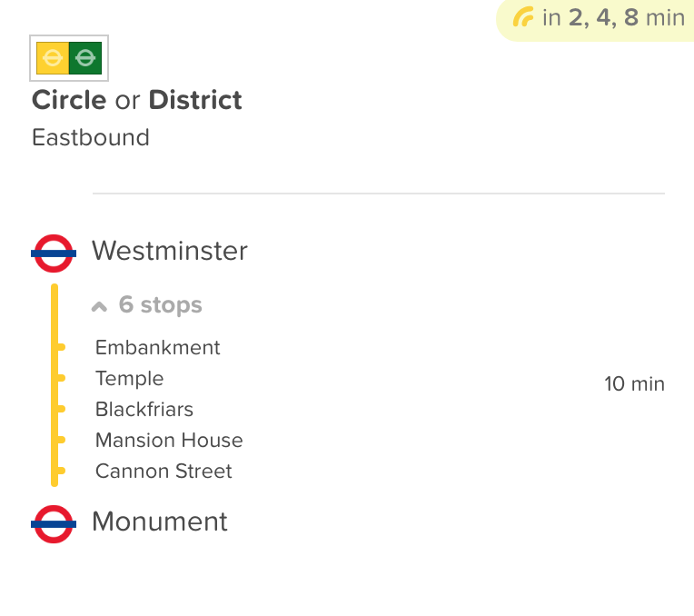Viewport: 694px width, 616px height.
Task: Select the Embankment stop
Action: pos(158,348)
